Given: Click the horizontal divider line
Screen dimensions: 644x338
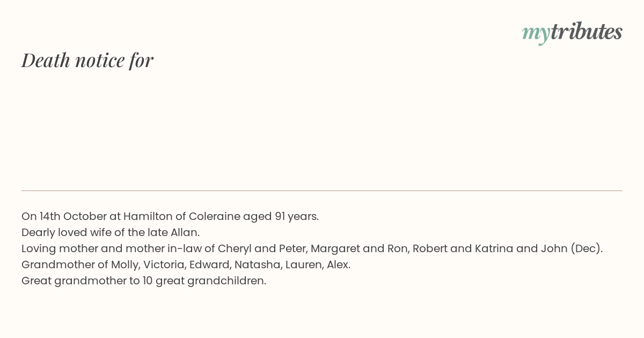Looking at the screenshot, I should point(322,190).
